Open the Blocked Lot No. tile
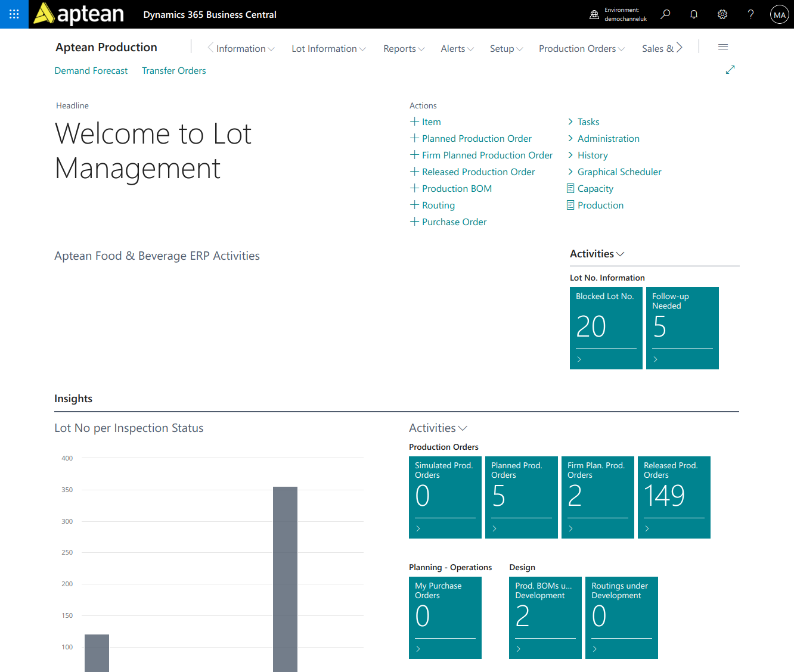 [x=606, y=328]
